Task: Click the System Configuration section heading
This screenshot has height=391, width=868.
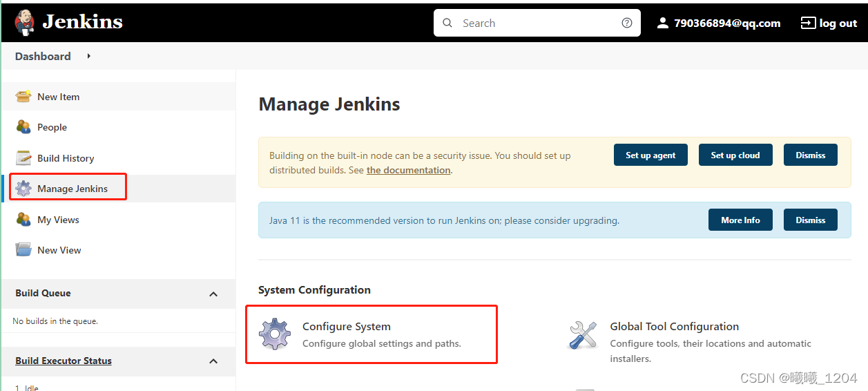Action: click(x=314, y=289)
